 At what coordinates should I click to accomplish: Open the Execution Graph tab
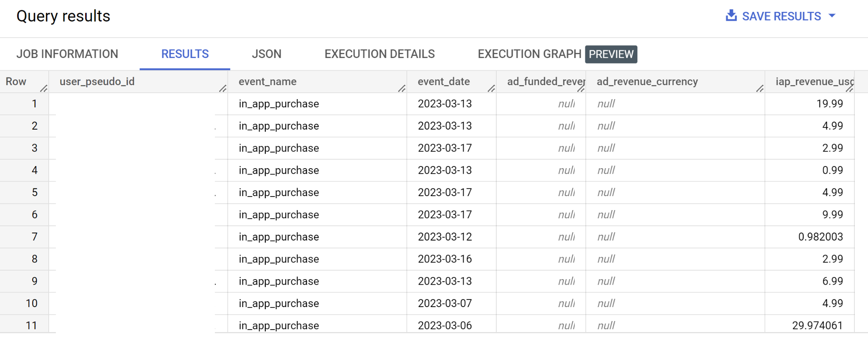[x=529, y=54]
